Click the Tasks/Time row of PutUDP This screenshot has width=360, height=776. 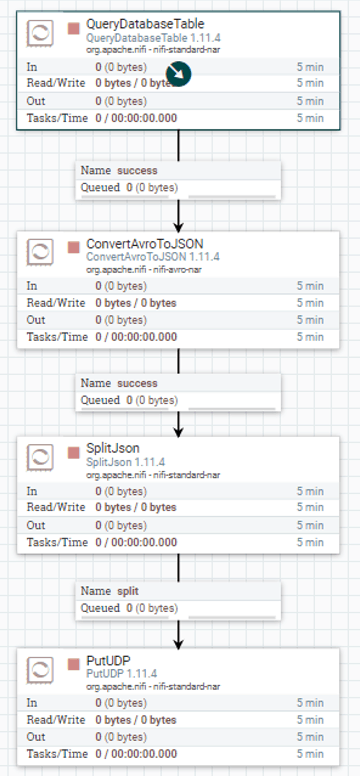coord(178,754)
